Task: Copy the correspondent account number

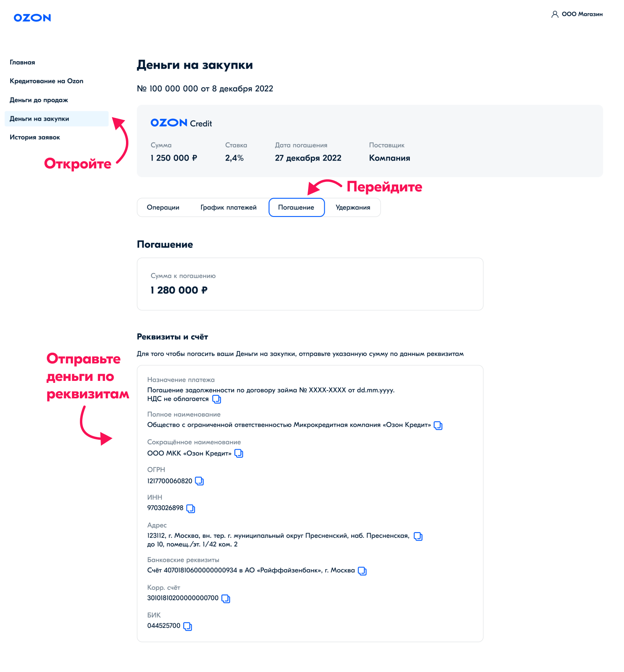Action: click(x=226, y=599)
